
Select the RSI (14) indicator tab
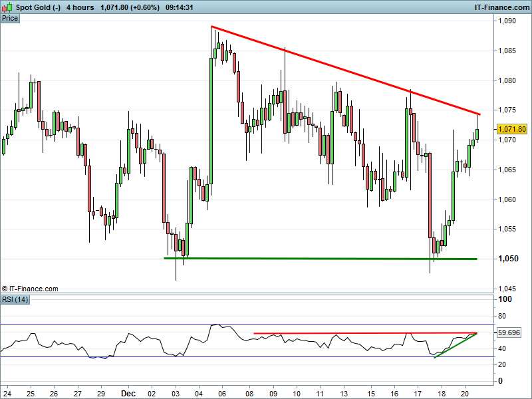click(x=15, y=299)
